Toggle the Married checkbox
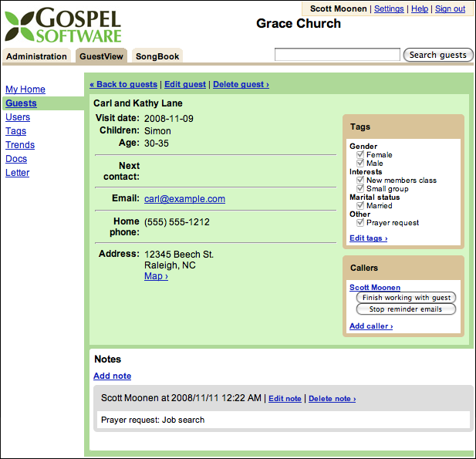 (x=360, y=205)
